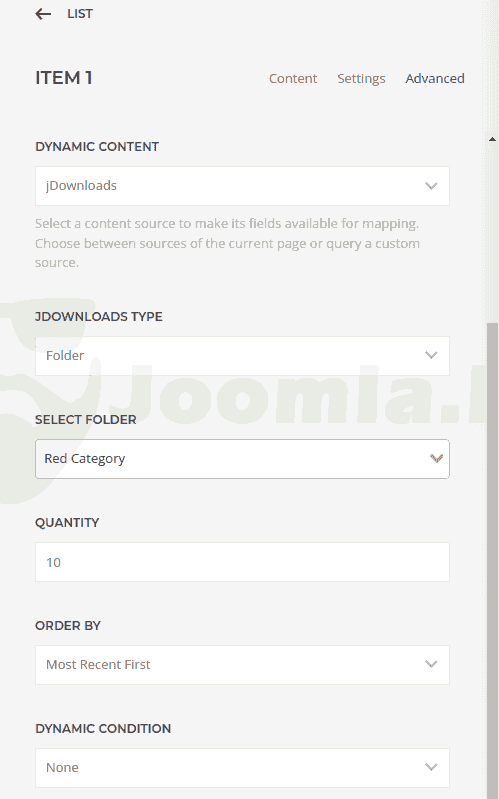This screenshot has height=799, width=499.
Task: Open the Dynamic Content jDownloads dropdown
Action: [242, 186]
